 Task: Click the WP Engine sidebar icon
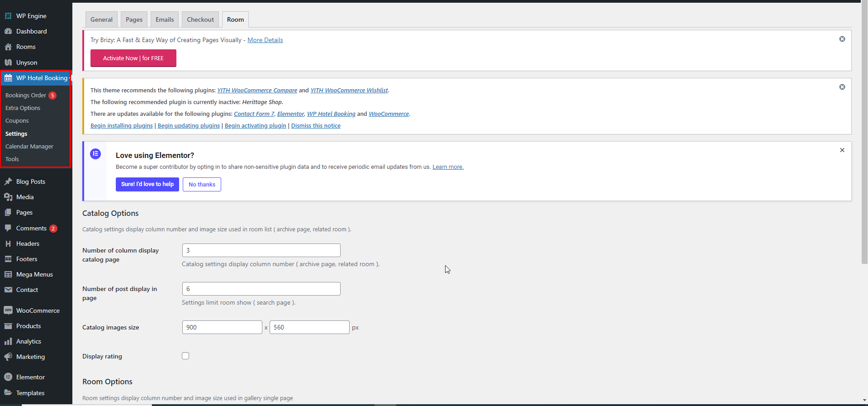(8, 16)
